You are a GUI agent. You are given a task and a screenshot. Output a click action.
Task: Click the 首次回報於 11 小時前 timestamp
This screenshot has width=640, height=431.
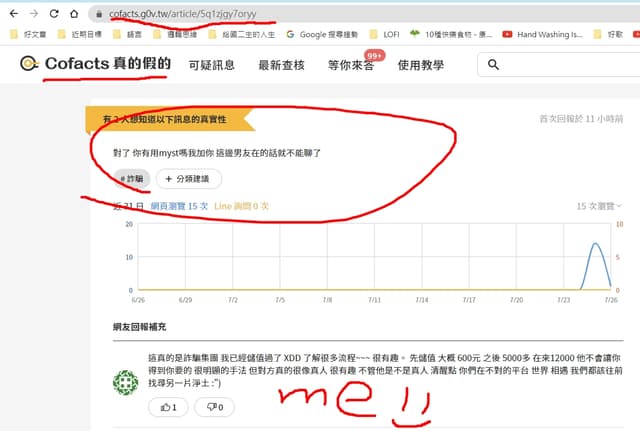[581, 119]
